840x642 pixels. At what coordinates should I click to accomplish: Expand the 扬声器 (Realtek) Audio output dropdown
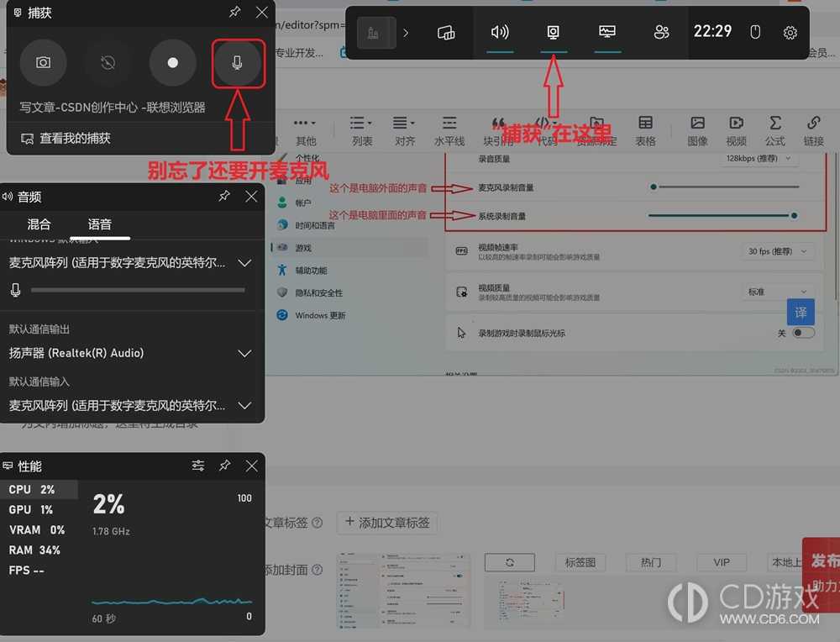click(x=244, y=353)
